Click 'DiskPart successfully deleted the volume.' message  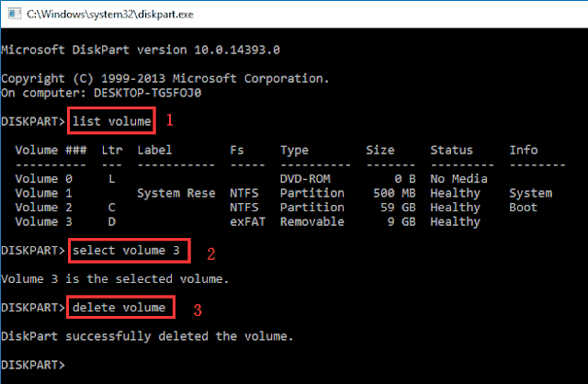pos(147,336)
